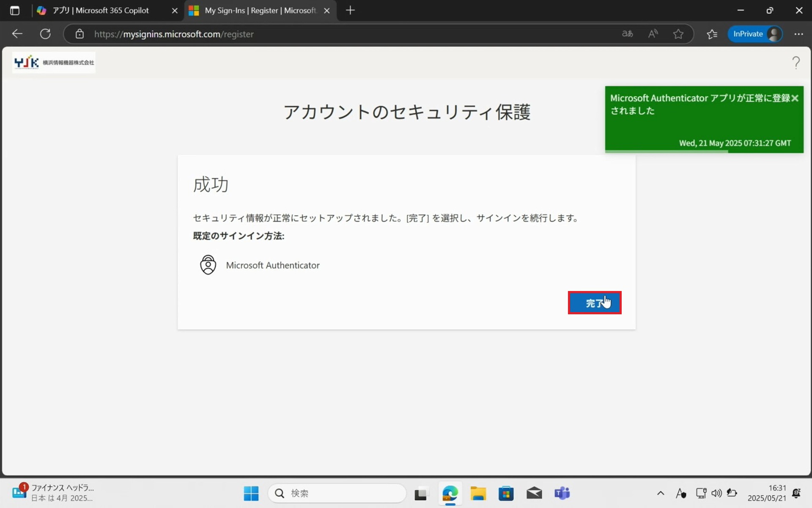Click the 完了 button
This screenshot has width=812, height=508.
point(594,302)
